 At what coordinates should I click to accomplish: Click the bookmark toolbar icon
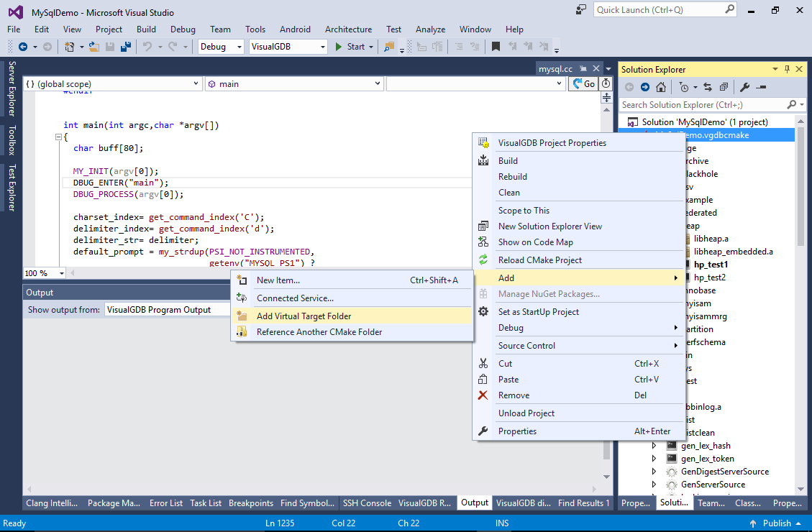click(x=496, y=47)
